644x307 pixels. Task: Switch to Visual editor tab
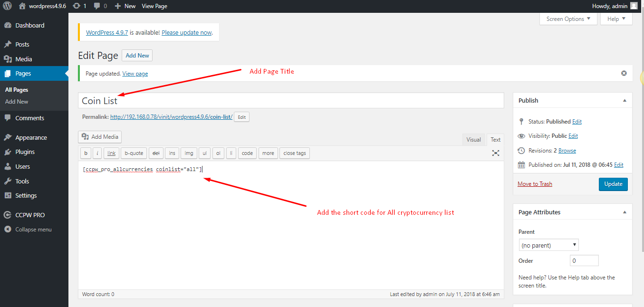coord(473,140)
